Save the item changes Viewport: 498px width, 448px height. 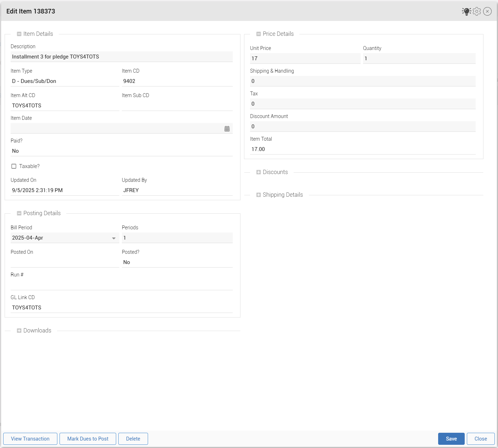click(x=451, y=439)
